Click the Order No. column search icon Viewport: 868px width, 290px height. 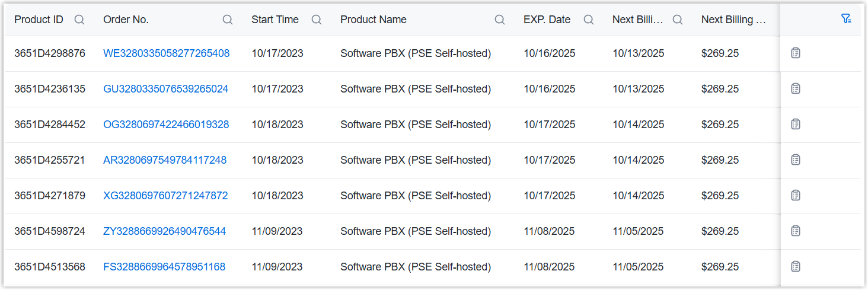tap(228, 20)
